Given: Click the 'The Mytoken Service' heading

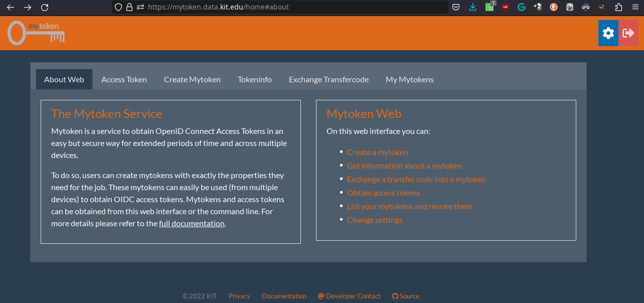Looking at the screenshot, I should (x=107, y=114).
